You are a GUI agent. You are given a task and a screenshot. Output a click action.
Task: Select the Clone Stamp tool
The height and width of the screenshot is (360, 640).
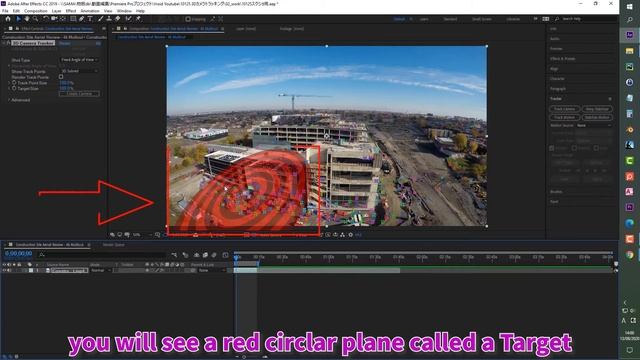click(109, 19)
